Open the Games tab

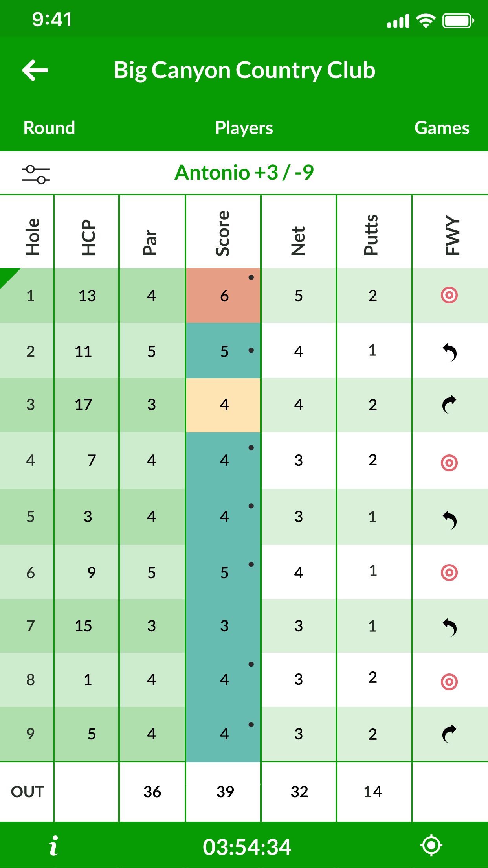(x=442, y=128)
